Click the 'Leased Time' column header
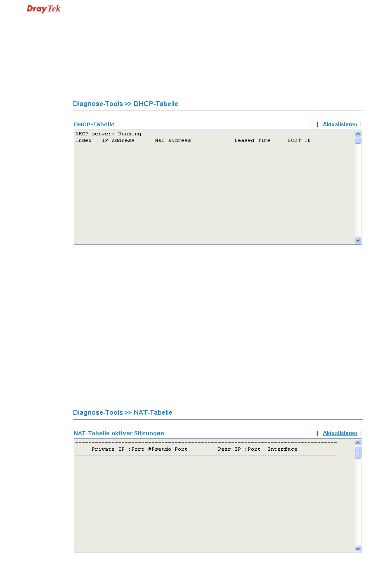This screenshot has height=577, width=392. coord(253,140)
